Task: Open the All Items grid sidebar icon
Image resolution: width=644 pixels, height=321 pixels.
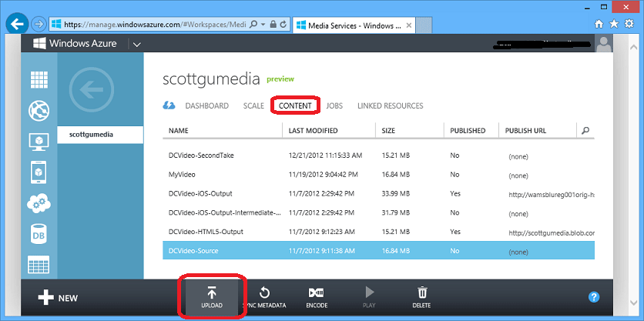Action: [39, 79]
